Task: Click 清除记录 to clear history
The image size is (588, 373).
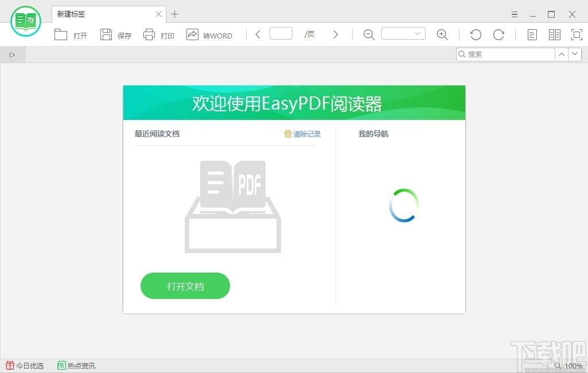Action: (x=303, y=134)
